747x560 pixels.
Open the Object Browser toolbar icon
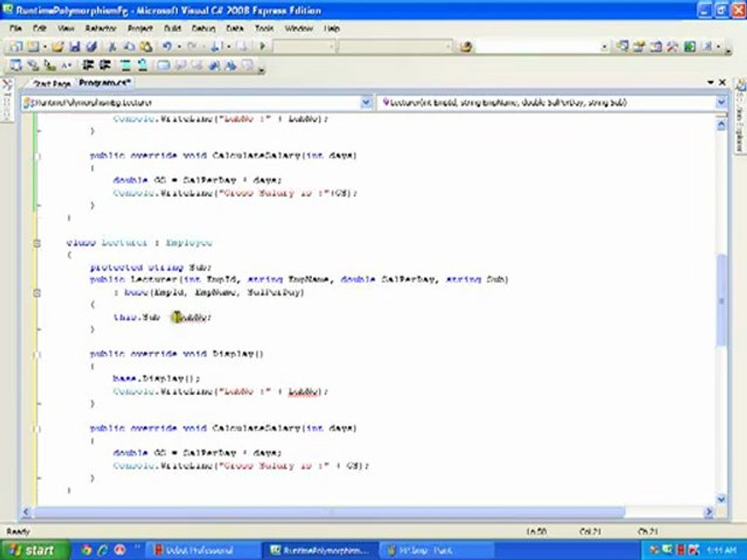coord(656,46)
